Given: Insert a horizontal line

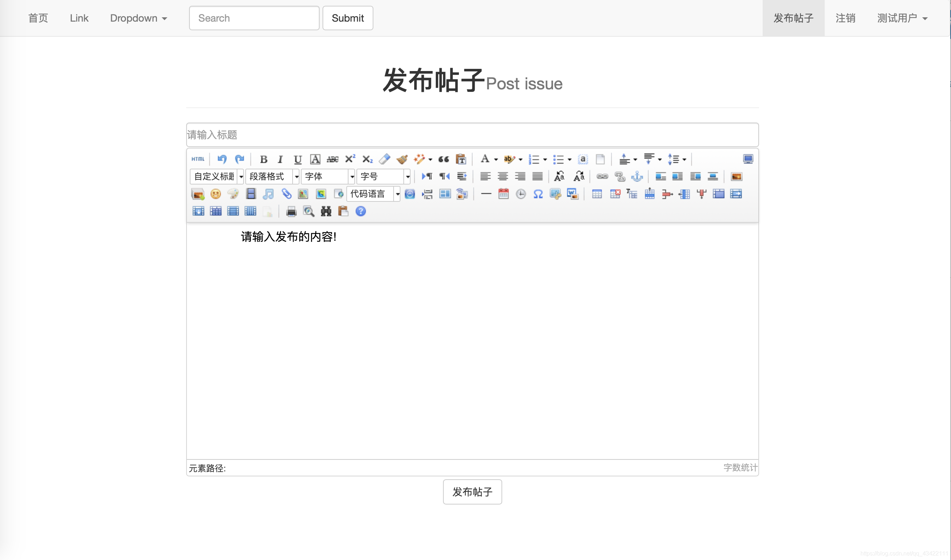Looking at the screenshot, I should [x=486, y=194].
